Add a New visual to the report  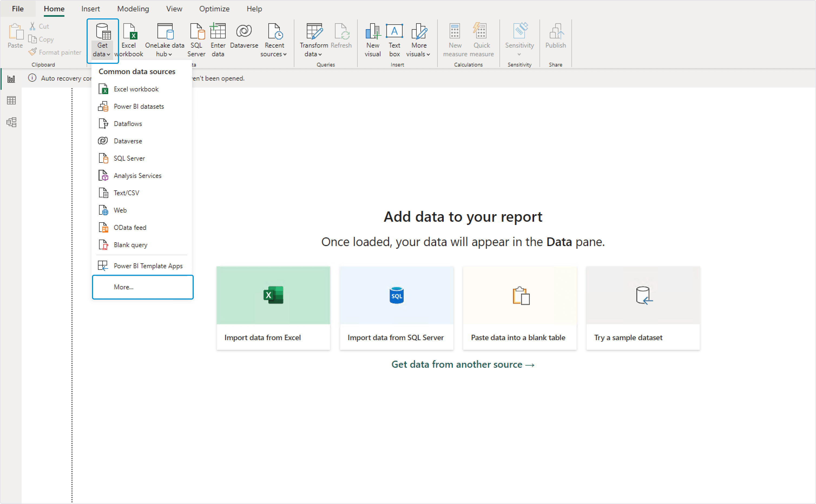coord(373,39)
